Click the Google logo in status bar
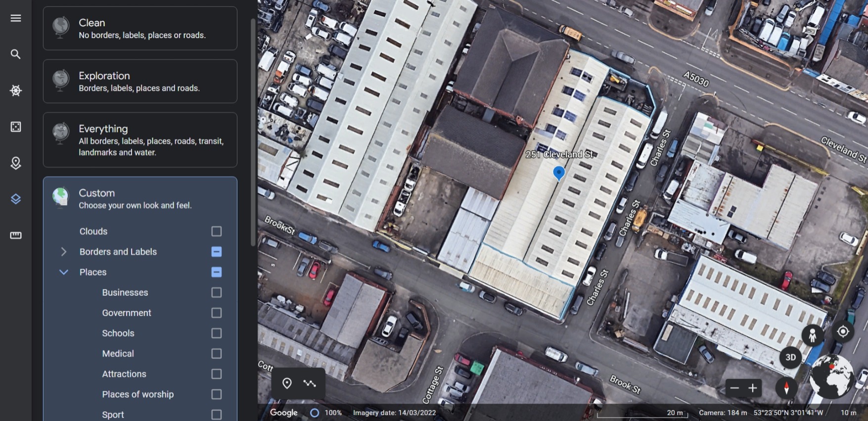Image resolution: width=868 pixels, height=421 pixels. click(x=283, y=413)
